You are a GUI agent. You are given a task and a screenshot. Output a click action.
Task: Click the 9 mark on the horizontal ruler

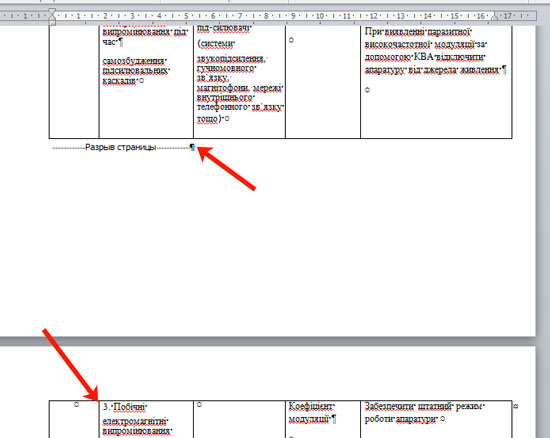[293, 16]
